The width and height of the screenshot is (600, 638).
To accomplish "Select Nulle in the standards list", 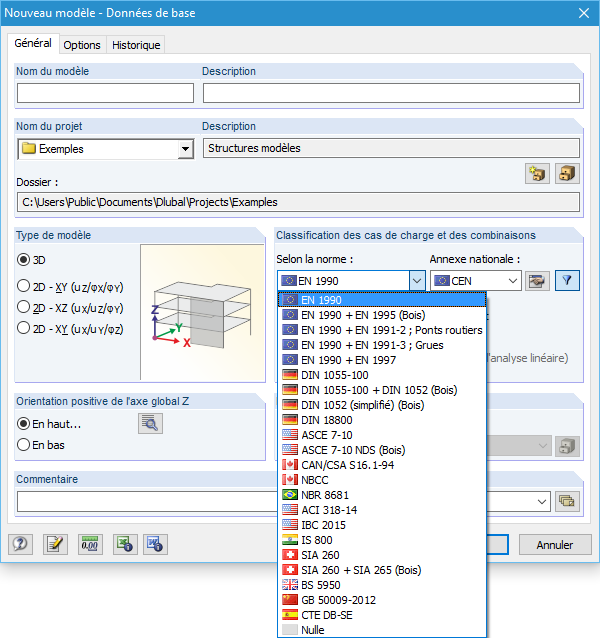I will point(382,630).
